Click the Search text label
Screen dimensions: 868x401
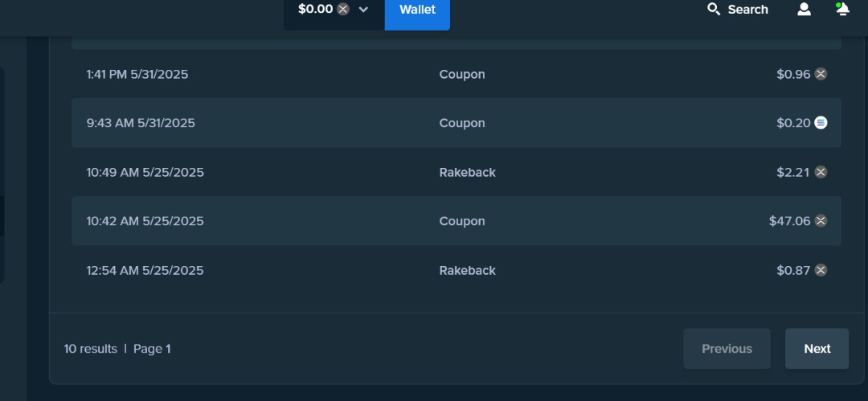[748, 10]
